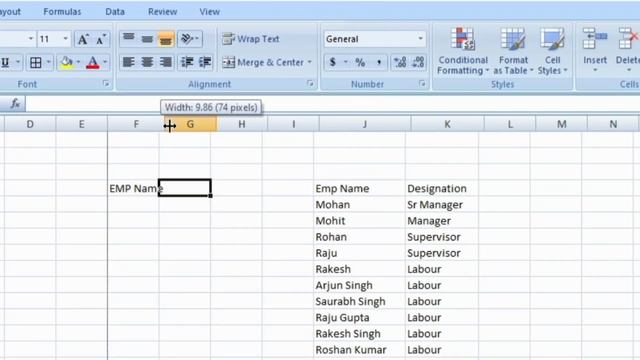Select the Arjun Singh cell
The image size is (640, 360).
[359, 285]
